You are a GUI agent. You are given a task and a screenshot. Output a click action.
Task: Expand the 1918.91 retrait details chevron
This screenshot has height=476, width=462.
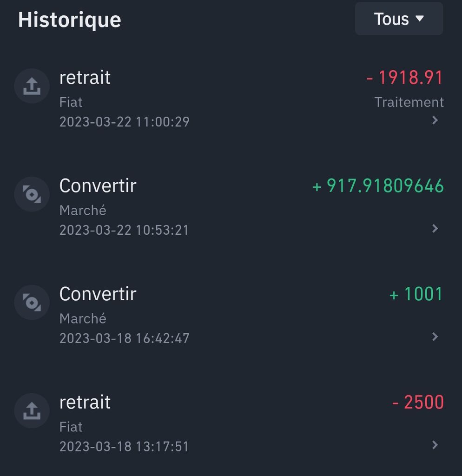pos(435,120)
